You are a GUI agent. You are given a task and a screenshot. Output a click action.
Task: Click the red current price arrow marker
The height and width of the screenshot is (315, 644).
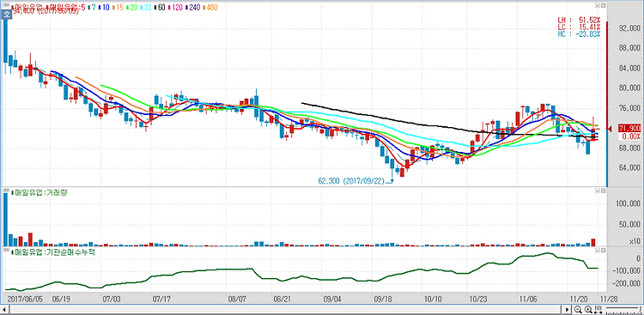coord(609,130)
